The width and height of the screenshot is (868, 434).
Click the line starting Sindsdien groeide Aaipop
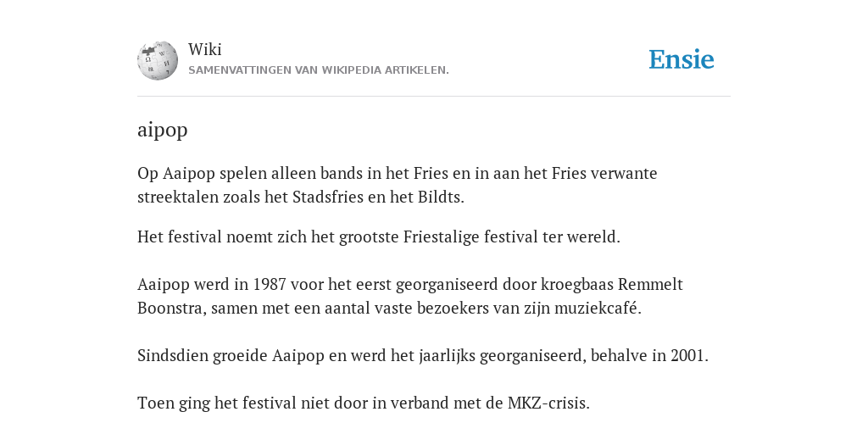(x=423, y=355)
